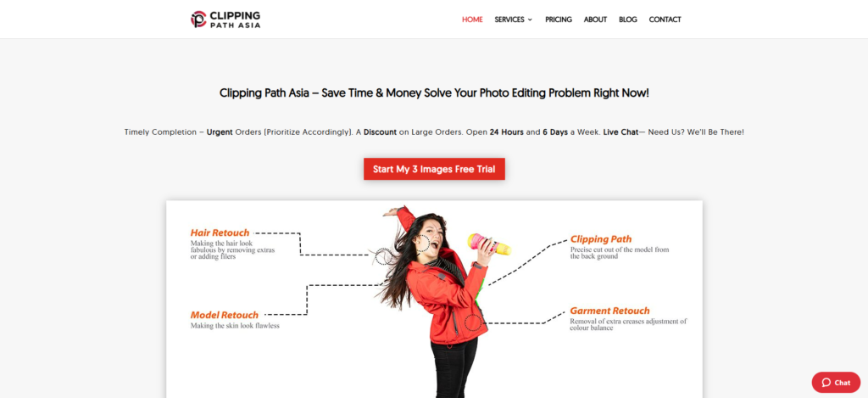Navigate to the About page
The width and height of the screenshot is (868, 398).
595,20
